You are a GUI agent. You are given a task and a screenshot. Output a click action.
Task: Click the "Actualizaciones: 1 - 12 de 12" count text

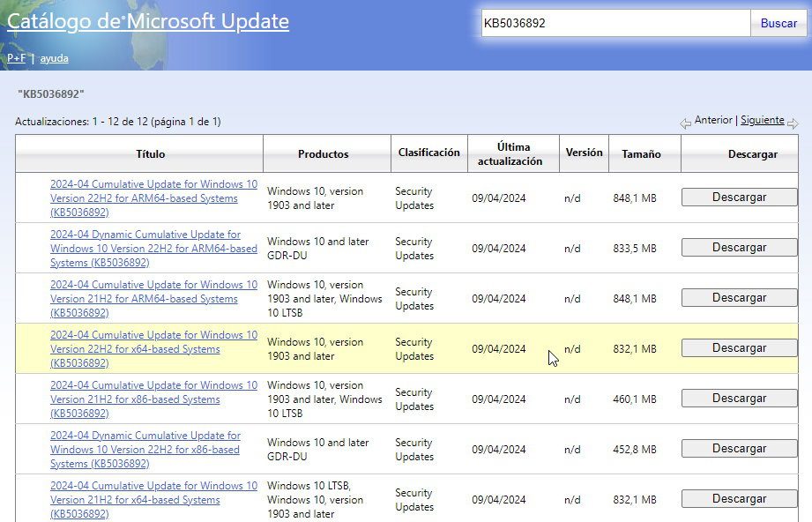point(117,122)
